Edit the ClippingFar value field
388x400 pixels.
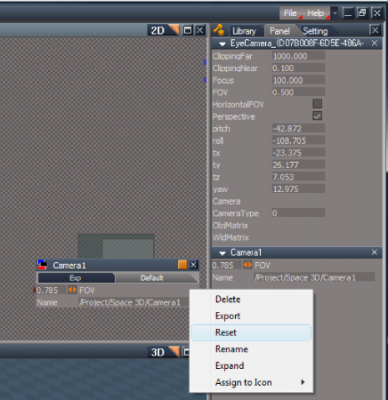pyautogui.click(x=298, y=56)
